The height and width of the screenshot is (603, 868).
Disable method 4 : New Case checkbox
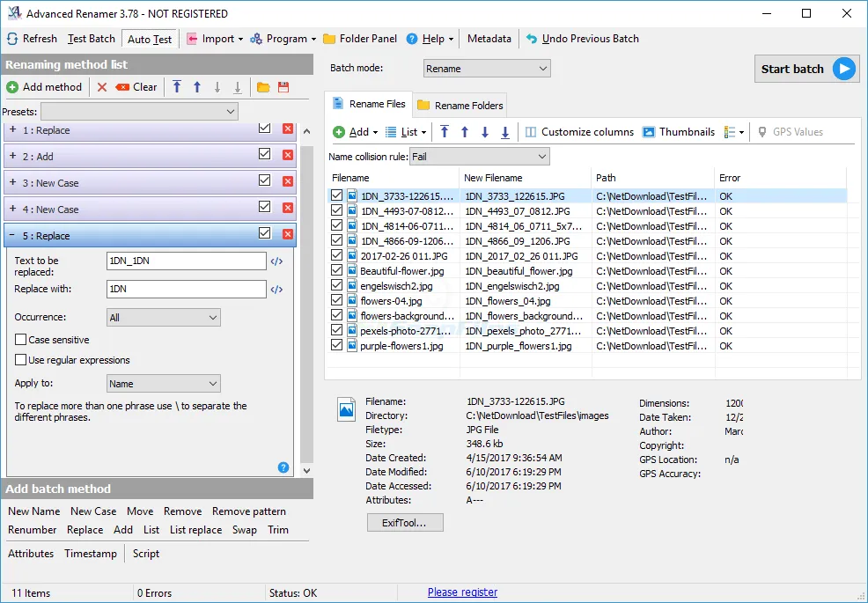pyautogui.click(x=265, y=207)
